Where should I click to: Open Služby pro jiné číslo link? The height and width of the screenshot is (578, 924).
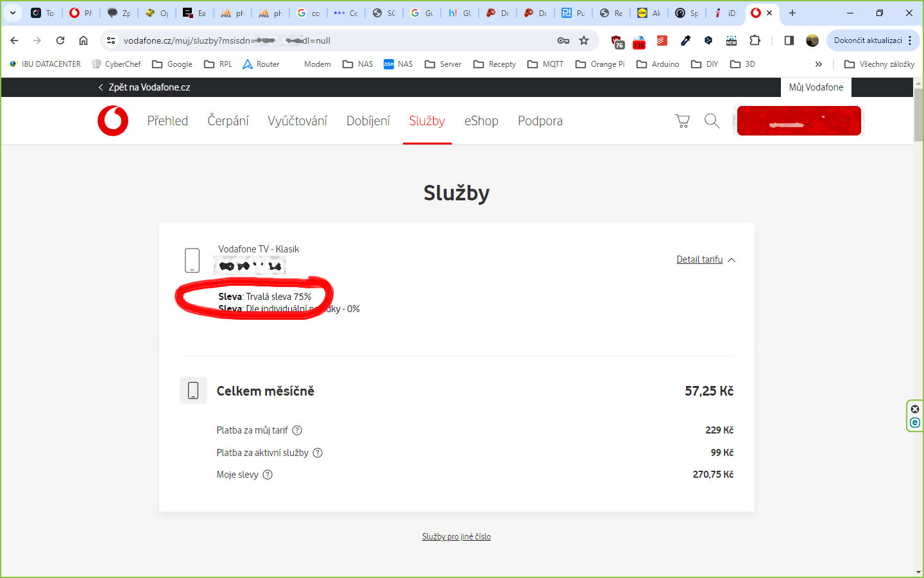[x=456, y=537]
